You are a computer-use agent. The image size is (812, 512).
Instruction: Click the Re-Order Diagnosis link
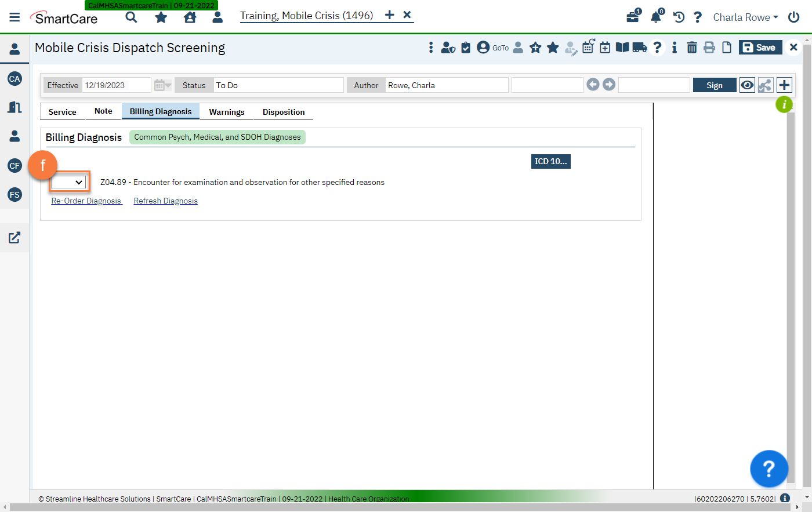coord(86,201)
